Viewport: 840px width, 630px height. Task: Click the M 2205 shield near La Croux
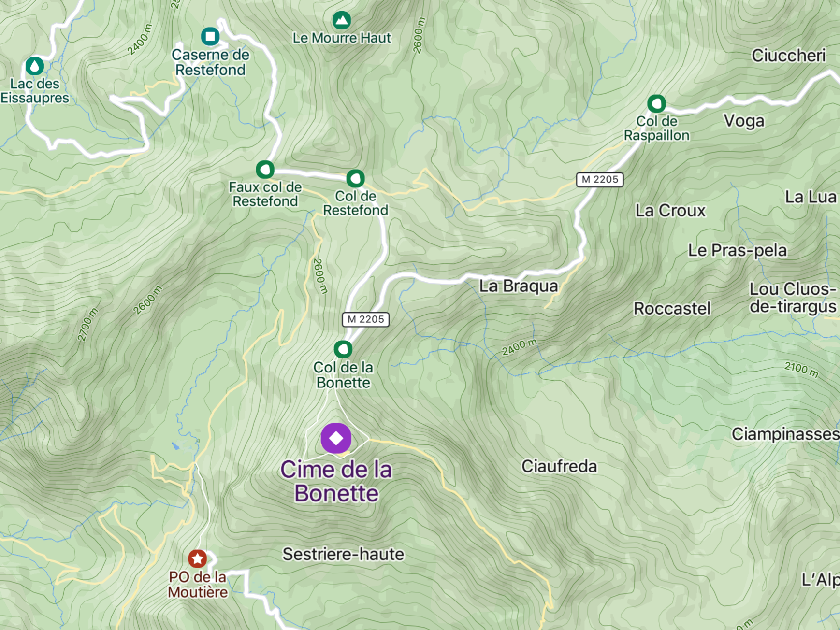click(600, 179)
